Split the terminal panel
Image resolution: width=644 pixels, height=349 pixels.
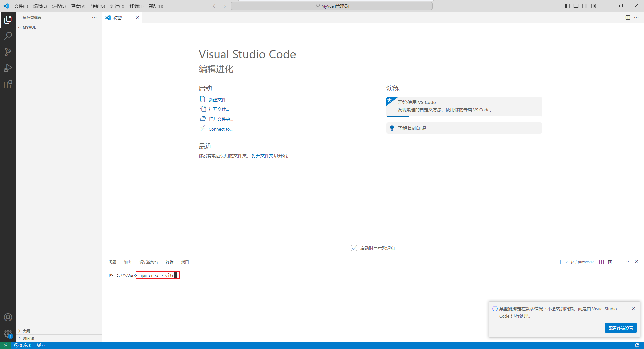click(x=601, y=262)
